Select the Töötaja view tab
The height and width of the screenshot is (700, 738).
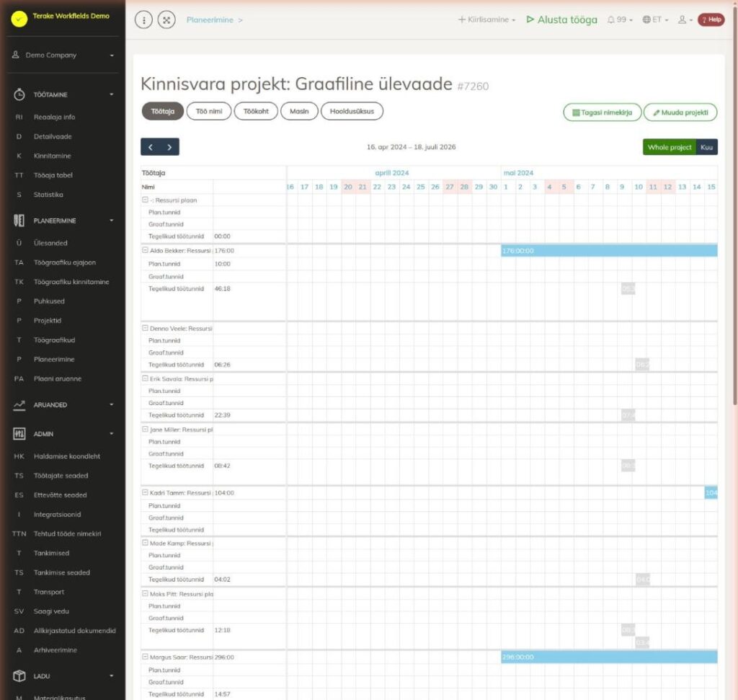tap(162, 112)
